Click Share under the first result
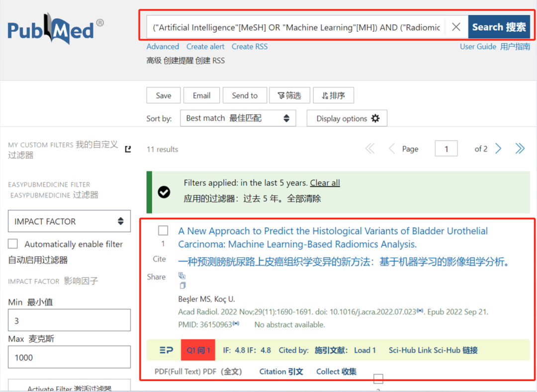Screen dimensions: 537x392 click(x=156, y=277)
